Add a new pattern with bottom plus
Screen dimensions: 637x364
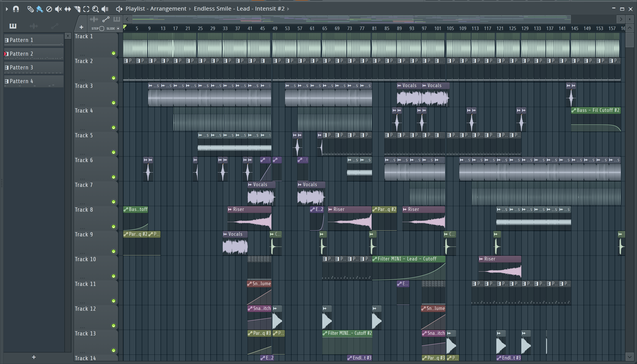34,357
